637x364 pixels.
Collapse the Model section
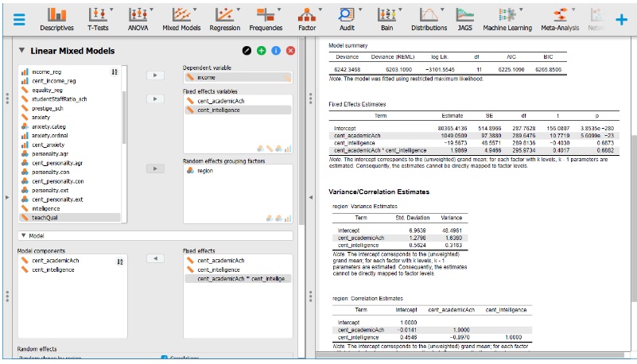pos(23,235)
